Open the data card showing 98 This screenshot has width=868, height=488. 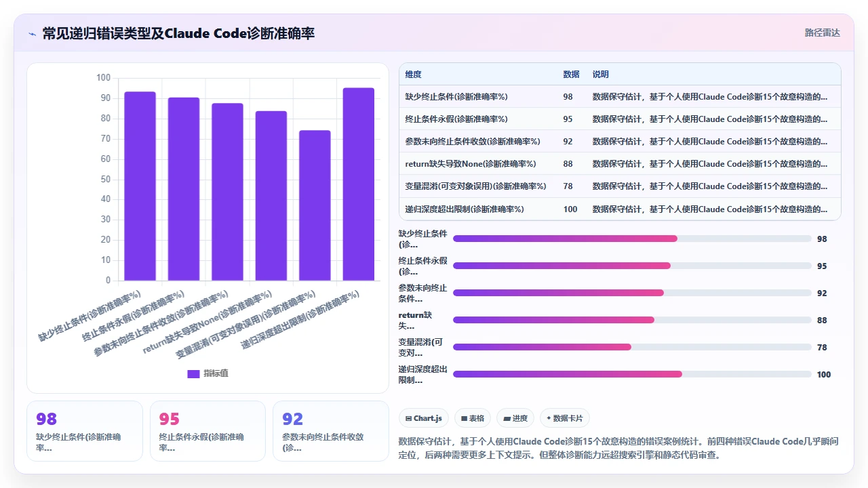tap(85, 431)
